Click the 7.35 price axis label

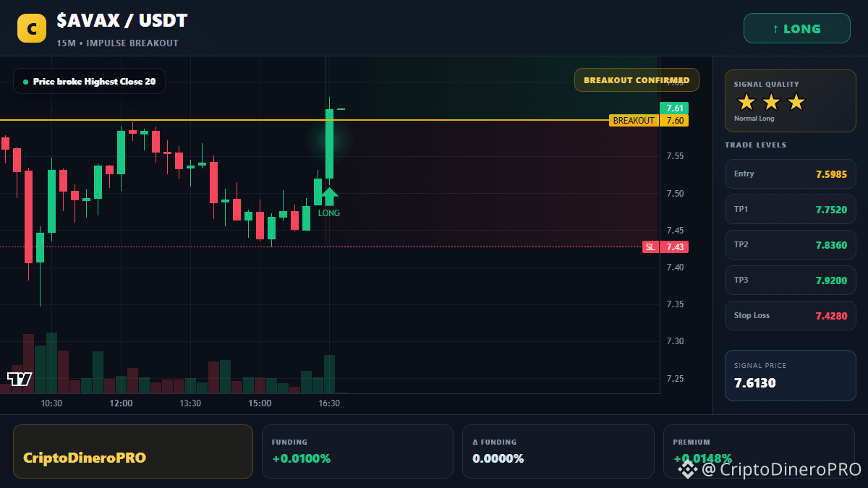pos(675,304)
